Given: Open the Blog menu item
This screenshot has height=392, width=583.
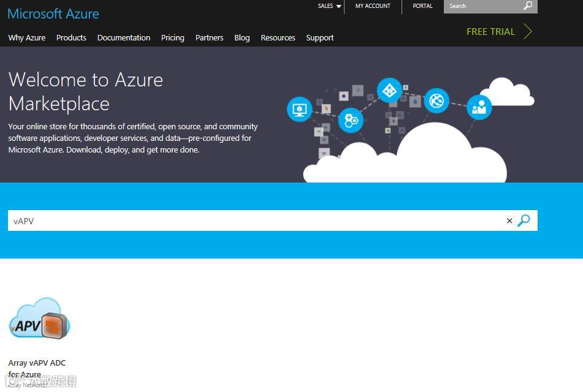Looking at the screenshot, I should tap(242, 37).
